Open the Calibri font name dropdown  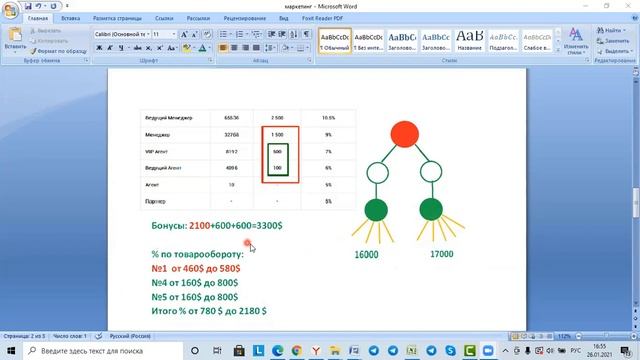(x=148, y=34)
